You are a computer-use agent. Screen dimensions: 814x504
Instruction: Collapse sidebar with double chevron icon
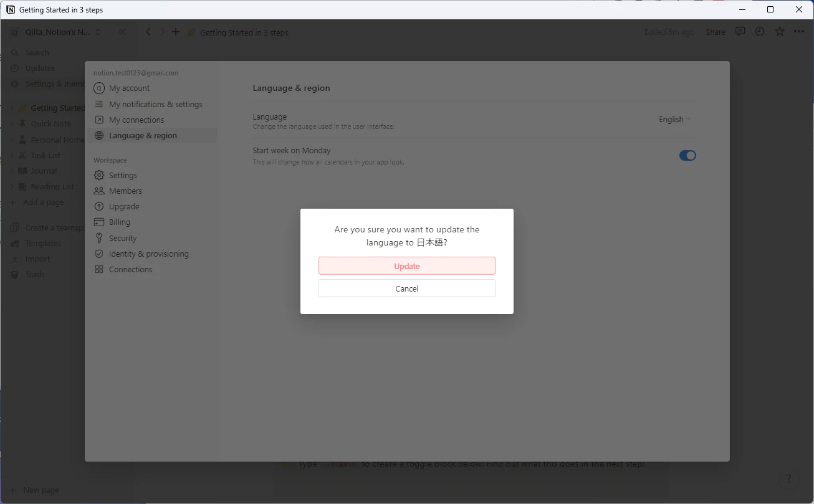[x=122, y=32]
